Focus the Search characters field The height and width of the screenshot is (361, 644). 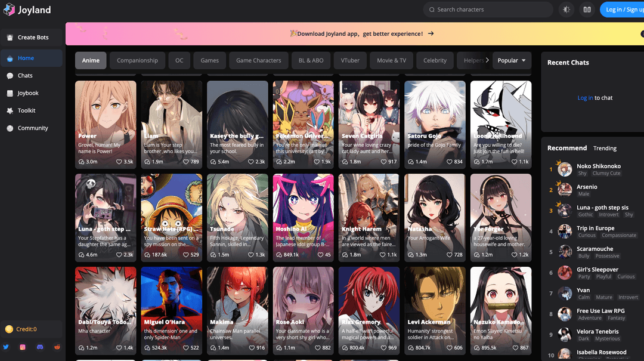point(488,10)
